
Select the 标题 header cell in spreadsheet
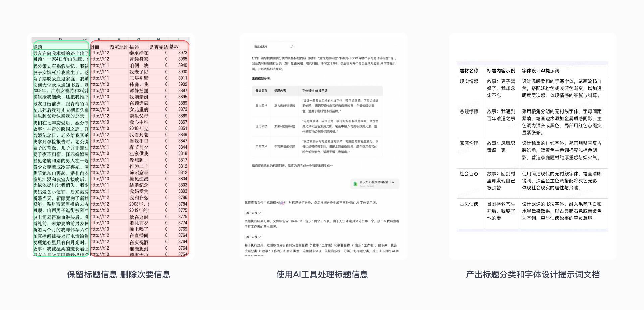[60, 47]
